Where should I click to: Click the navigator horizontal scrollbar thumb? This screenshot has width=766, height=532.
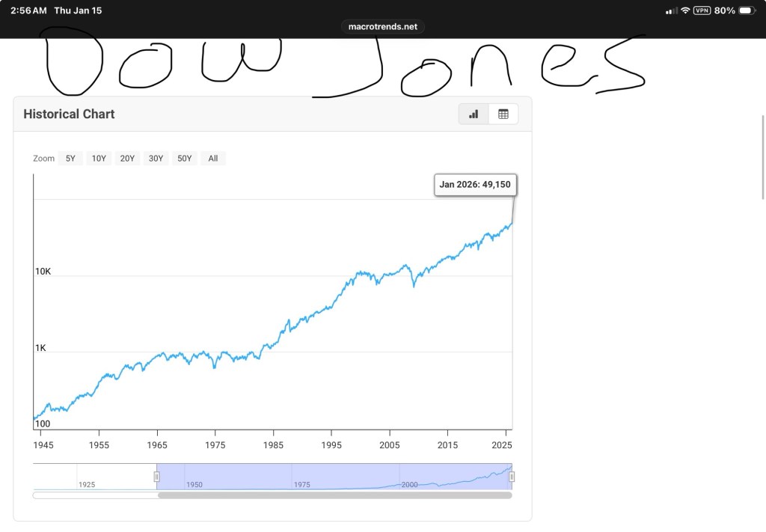pyautogui.click(x=334, y=495)
